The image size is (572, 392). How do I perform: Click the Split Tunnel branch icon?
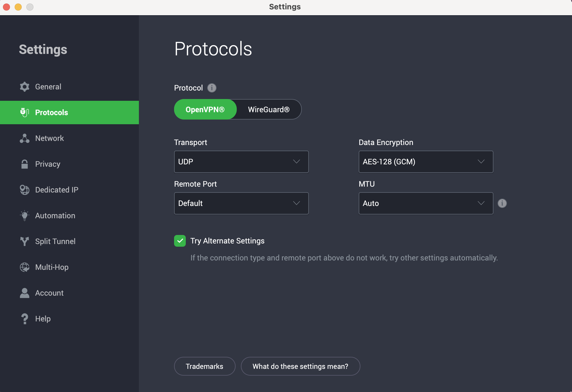pos(25,241)
